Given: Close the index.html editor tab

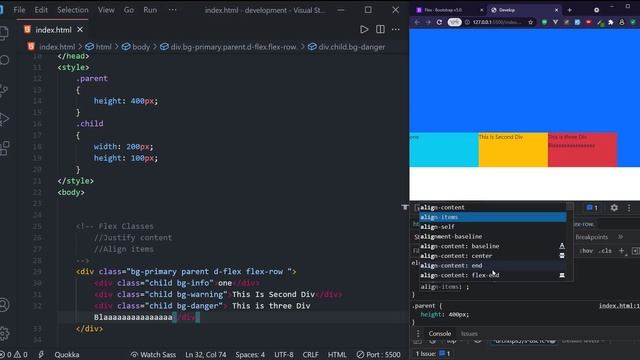Looking at the screenshot, I should (80, 29).
